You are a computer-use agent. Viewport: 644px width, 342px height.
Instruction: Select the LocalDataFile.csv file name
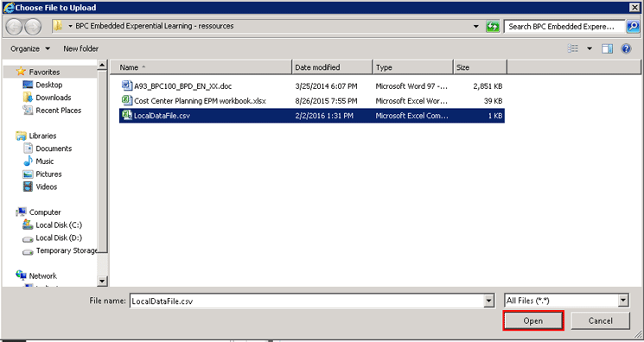pos(162,116)
